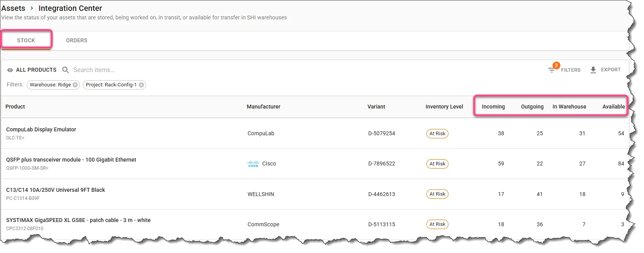Sort by the Incoming column header
Viewport: 644px width, 253px height.
[493, 107]
